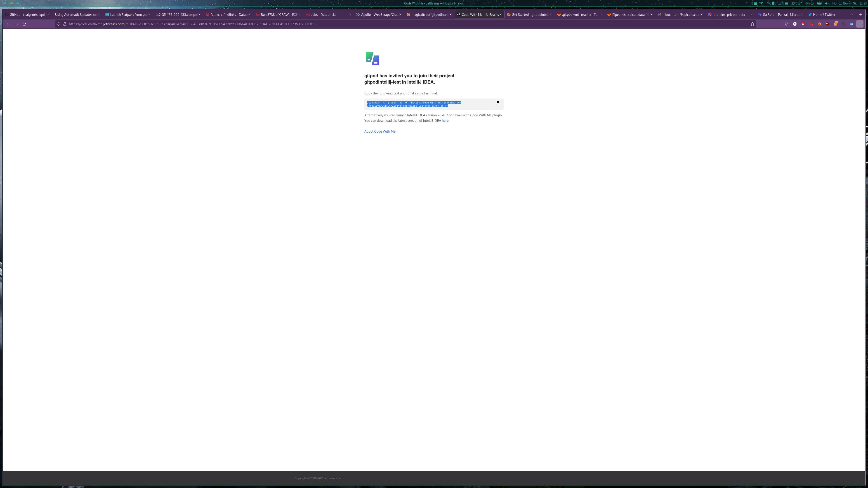Open the uBlock Origin extension popup
The width and height of the screenshot is (868, 488).
tap(828, 24)
